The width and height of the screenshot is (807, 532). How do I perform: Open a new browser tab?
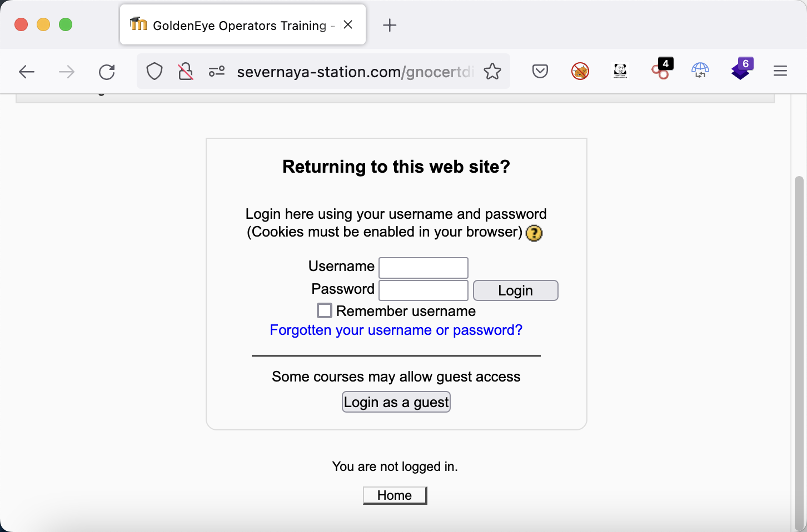[390, 25]
